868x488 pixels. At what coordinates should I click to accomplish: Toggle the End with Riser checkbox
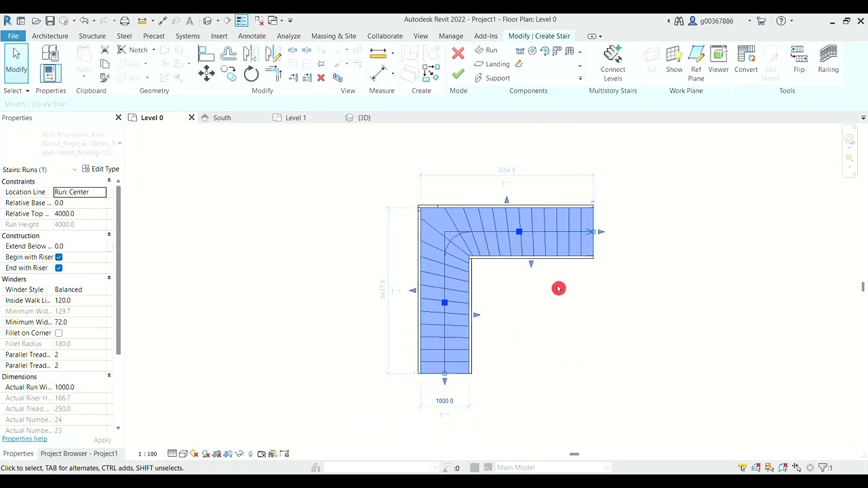click(59, 268)
